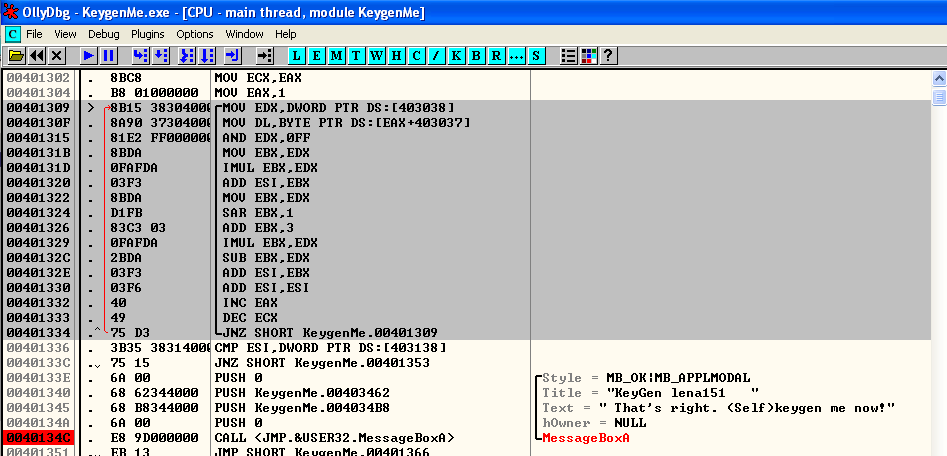Show Executable modules with E button

[x=316, y=56]
